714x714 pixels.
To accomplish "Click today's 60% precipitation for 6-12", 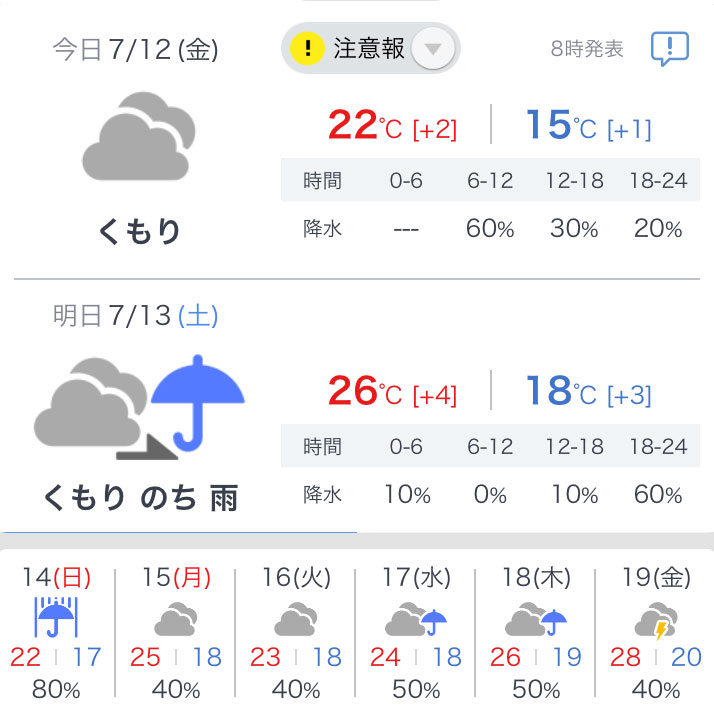I will [490, 228].
